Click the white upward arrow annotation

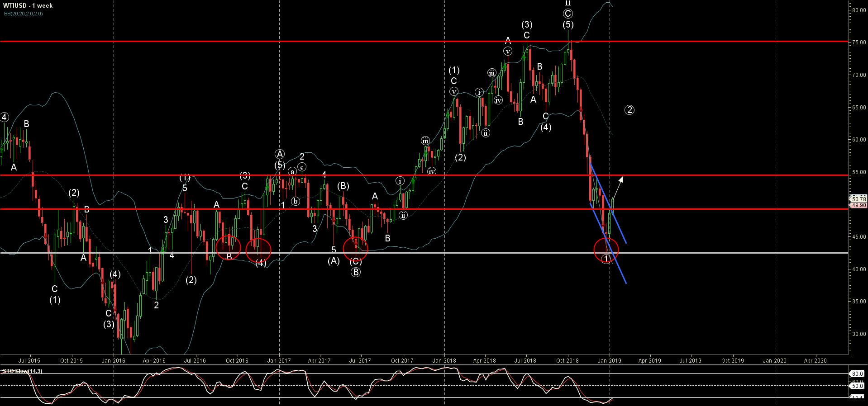(618, 186)
